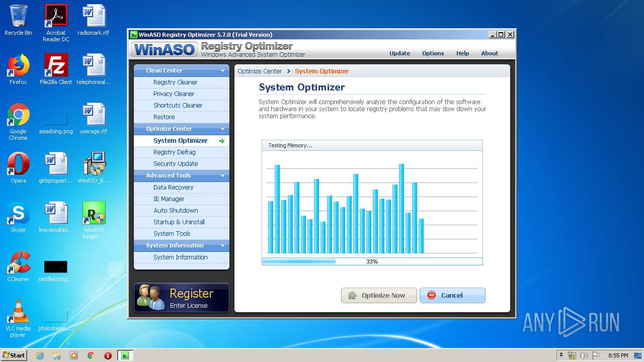This screenshot has width=644, height=362.
Task: Open Shortcuts Cleaner
Action: tap(182, 106)
